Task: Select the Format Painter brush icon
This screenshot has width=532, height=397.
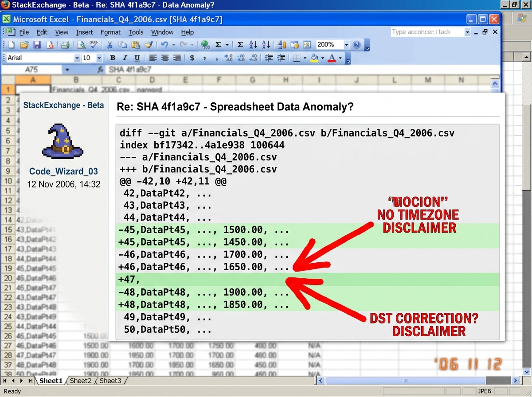Action: [x=149, y=45]
